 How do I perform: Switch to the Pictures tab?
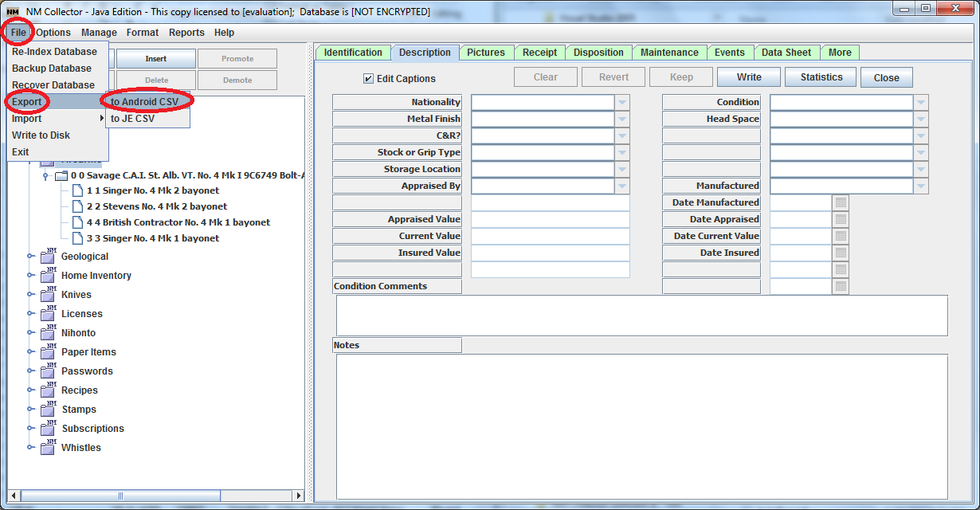[x=486, y=52]
